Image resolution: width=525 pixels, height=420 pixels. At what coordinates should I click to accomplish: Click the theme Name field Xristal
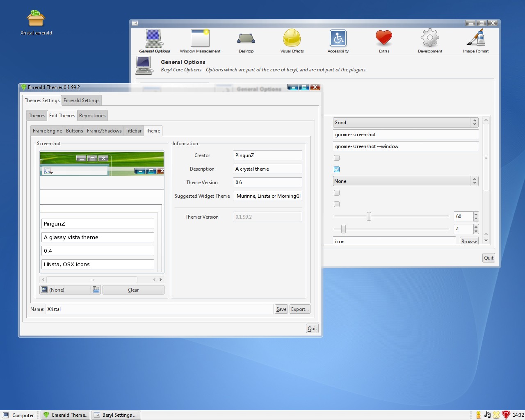coord(159,309)
